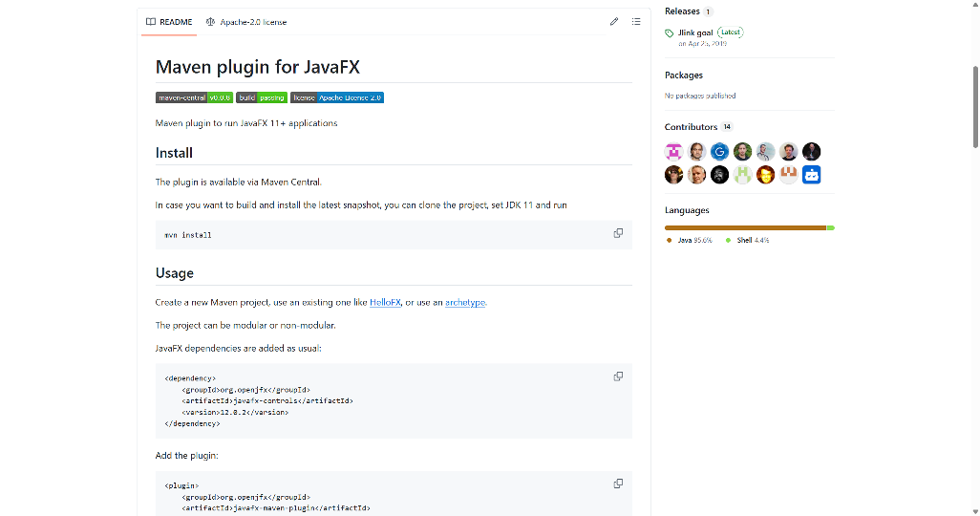Open the green H identicon contributor avatar
The image size is (980, 516).
coord(742,175)
